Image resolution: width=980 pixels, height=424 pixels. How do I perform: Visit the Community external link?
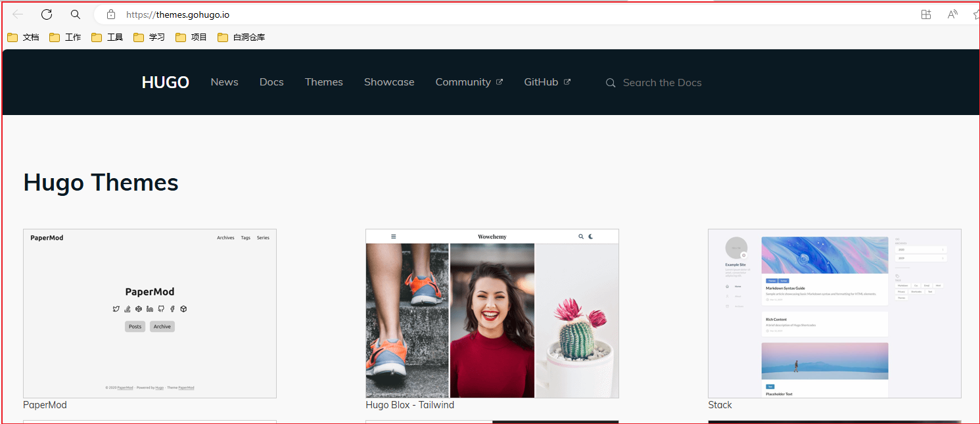pyautogui.click(x=469, y=82)
